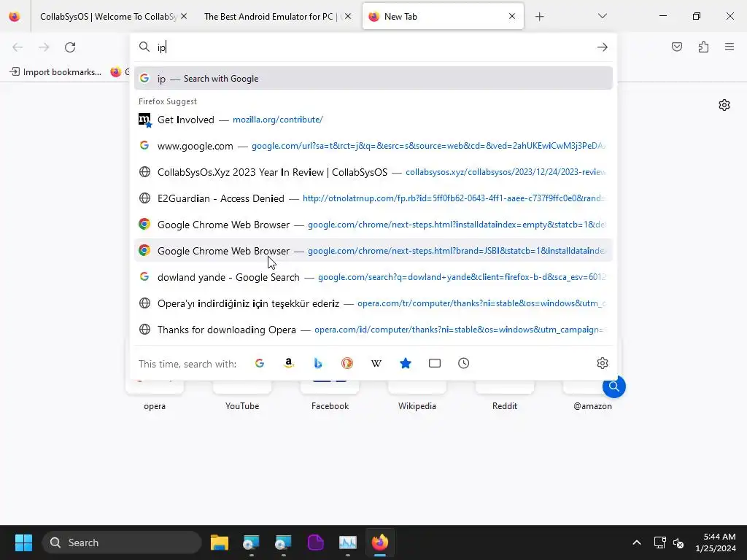Open the purple app on taskbar
Viewport: 747px width, 560px height.
[x=315, y=542]
